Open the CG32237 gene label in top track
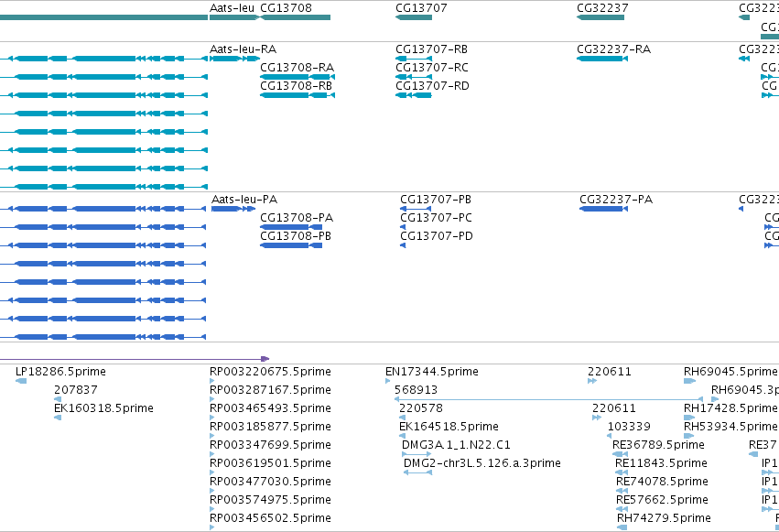The height and width of the screenshot is (532, 779). pos(602,8)
